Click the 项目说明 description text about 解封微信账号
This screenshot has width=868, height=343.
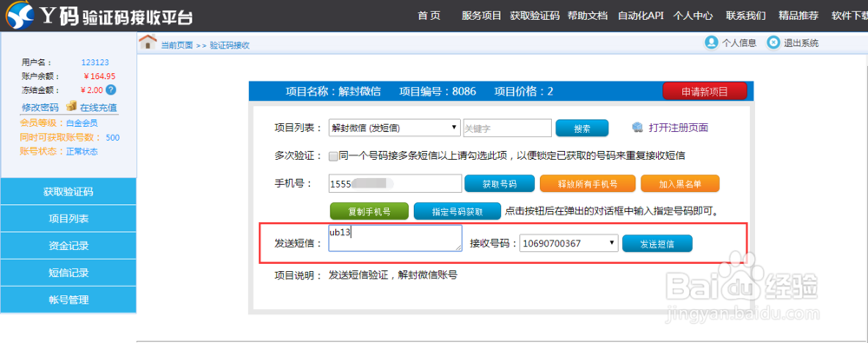tap(393, 275)
